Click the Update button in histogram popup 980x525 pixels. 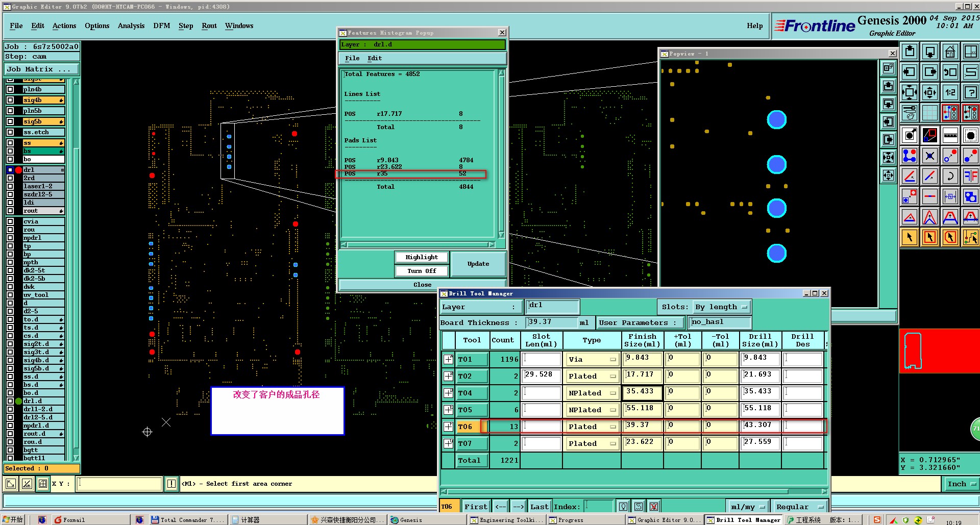(478, 264)
